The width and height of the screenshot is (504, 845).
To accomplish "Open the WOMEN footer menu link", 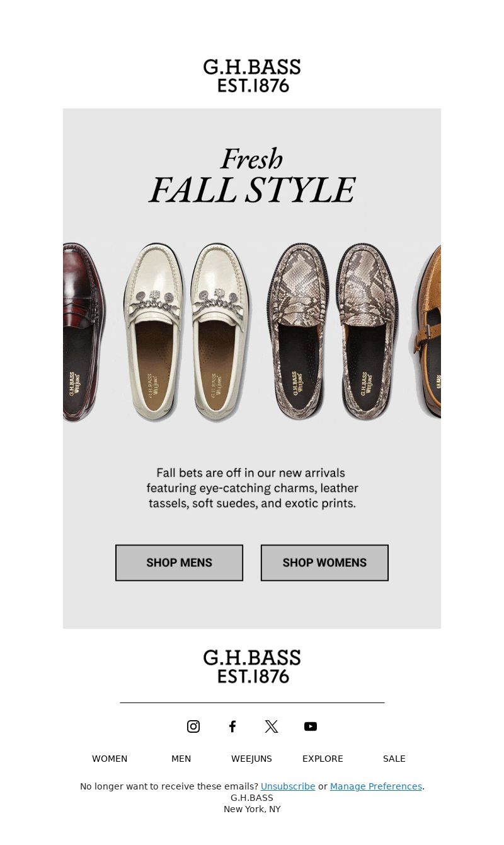I will (110, 759).
